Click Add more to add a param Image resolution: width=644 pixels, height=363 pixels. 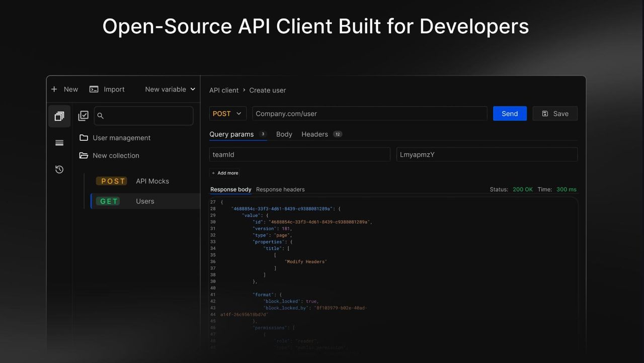click(225, 173)
